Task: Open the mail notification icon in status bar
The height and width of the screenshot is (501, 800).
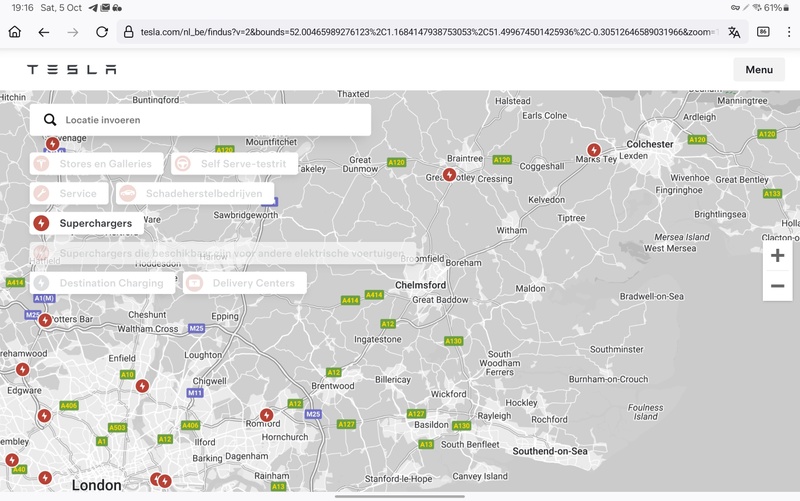Action: point(105,8)
